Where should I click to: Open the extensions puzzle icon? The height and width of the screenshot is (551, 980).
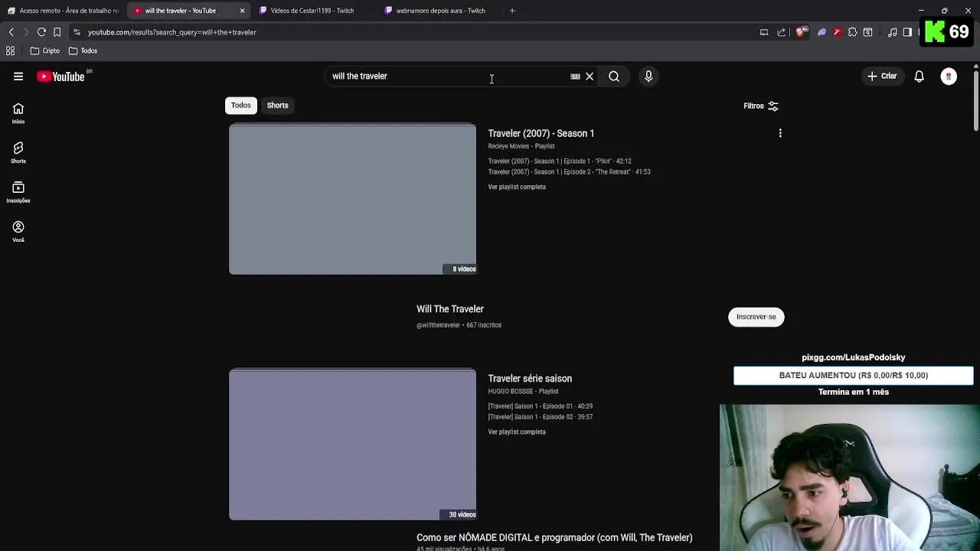pos(852,32)
